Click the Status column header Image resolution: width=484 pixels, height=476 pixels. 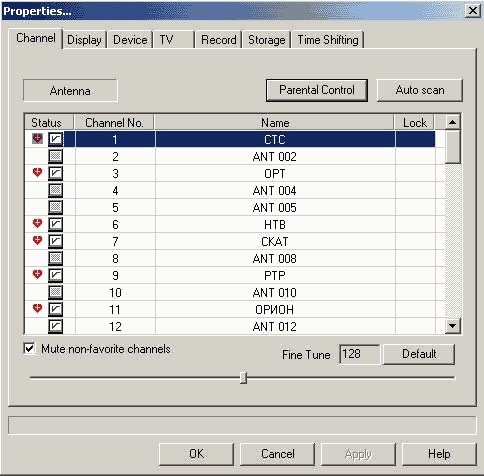point(49,122)
